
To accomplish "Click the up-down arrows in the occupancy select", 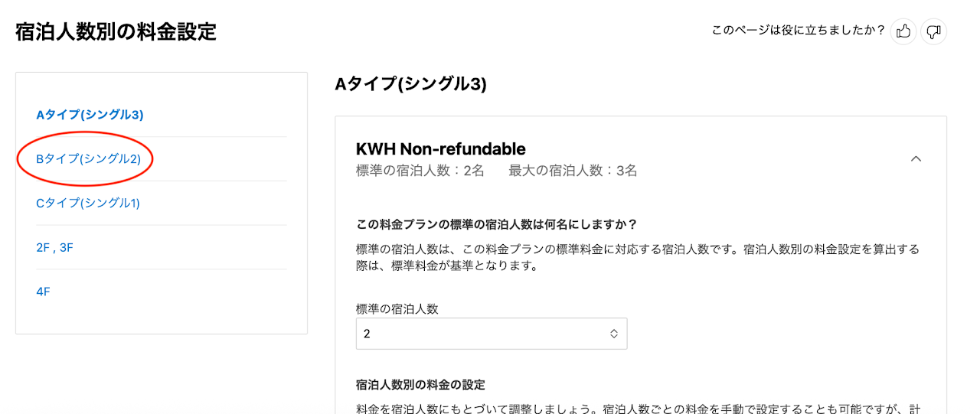I will click(x=613, y=334).
